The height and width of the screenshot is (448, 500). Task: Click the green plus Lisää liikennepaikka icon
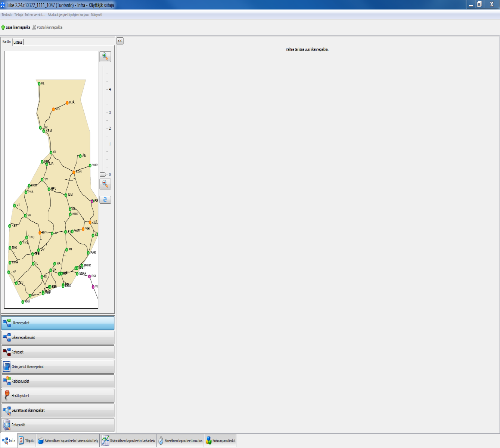coord(3,27)
